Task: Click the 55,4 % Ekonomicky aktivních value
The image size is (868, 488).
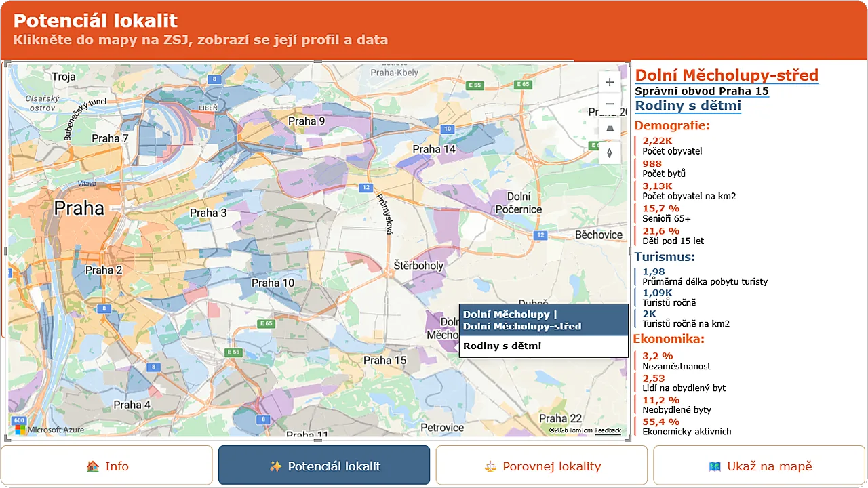Action: click(661, 422)
